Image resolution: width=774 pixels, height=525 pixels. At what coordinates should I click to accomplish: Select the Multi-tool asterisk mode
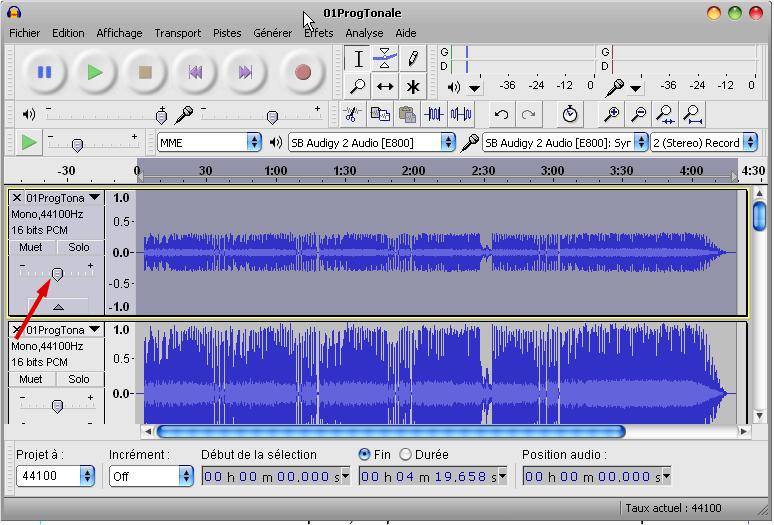click(x=413, y=87)
